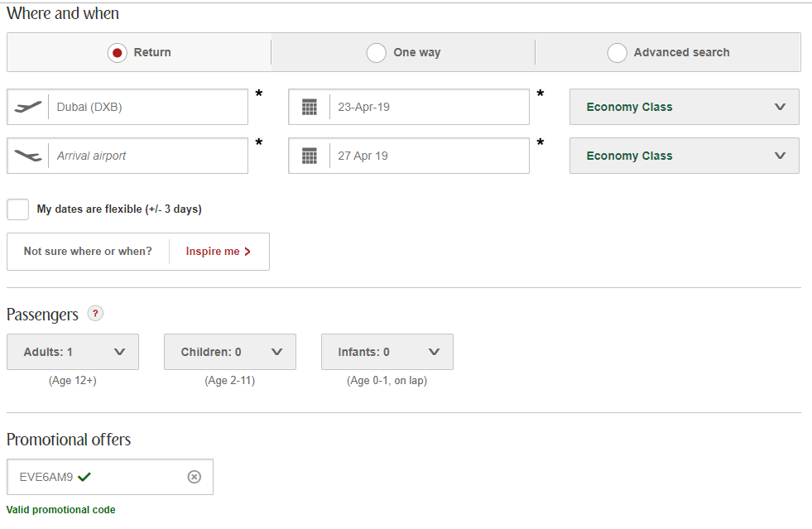Open the return date calendar icon
This screenshot has width=812, height=529.
coord(310,156)
